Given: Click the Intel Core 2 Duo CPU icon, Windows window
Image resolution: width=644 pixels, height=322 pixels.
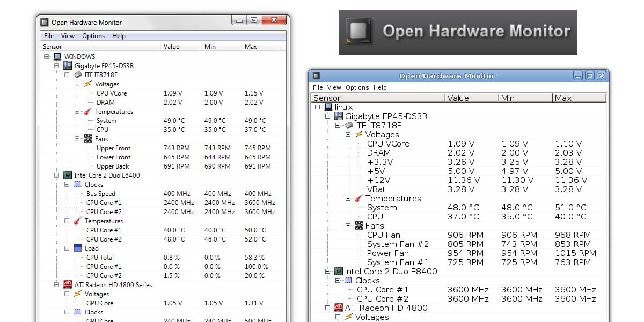Looking at the screenshot, I should tap(68, 175).
